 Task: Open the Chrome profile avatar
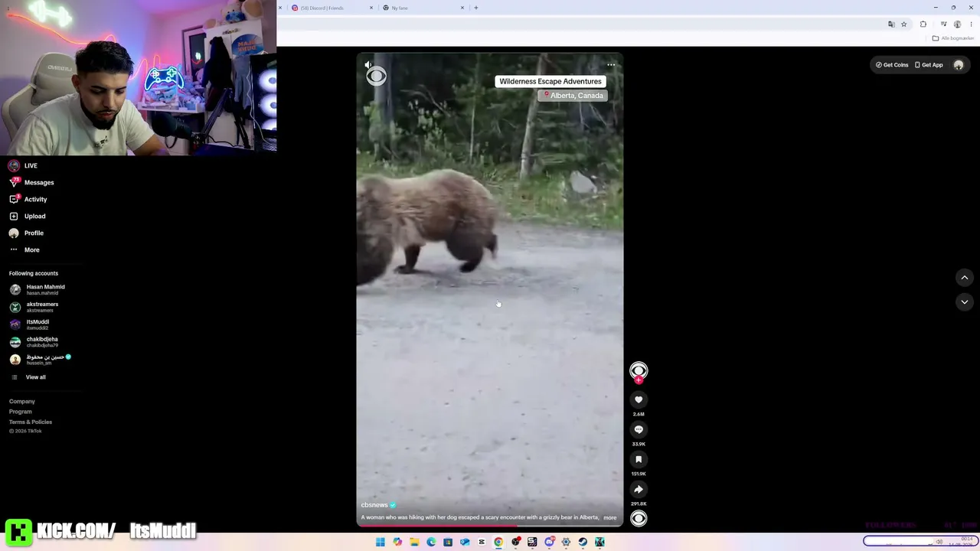coord(957,24)
